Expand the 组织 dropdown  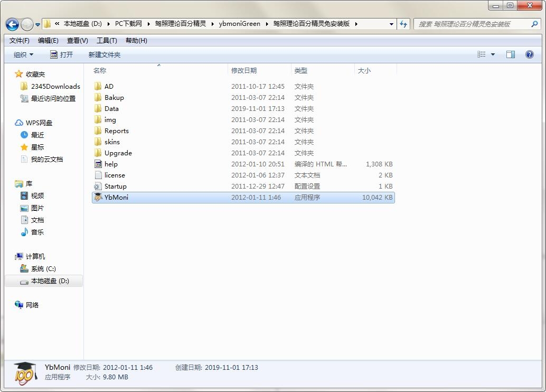(x=23, y=54)
